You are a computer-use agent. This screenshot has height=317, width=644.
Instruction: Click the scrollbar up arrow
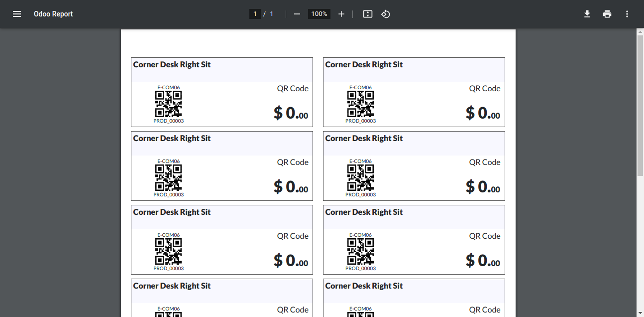641,31
